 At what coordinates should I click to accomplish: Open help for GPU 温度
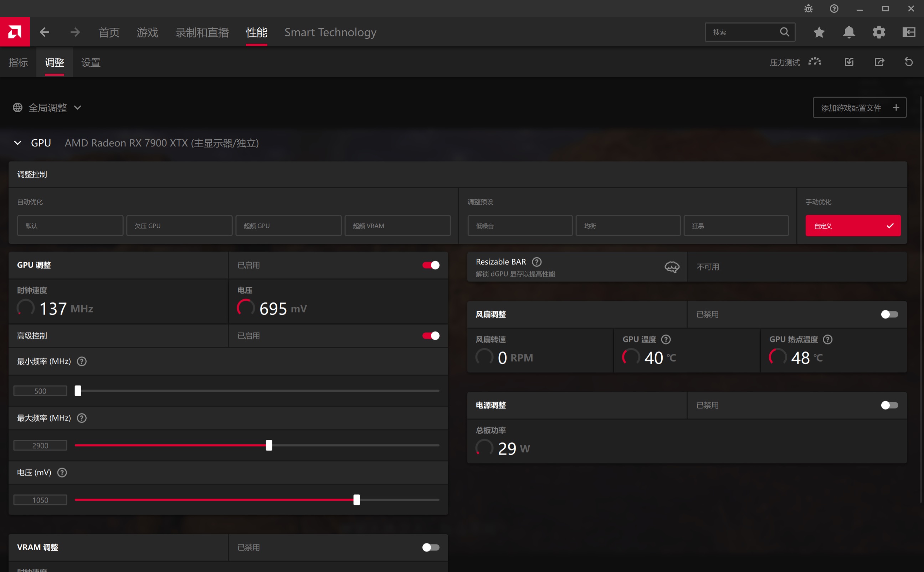[x=666, y=339]
